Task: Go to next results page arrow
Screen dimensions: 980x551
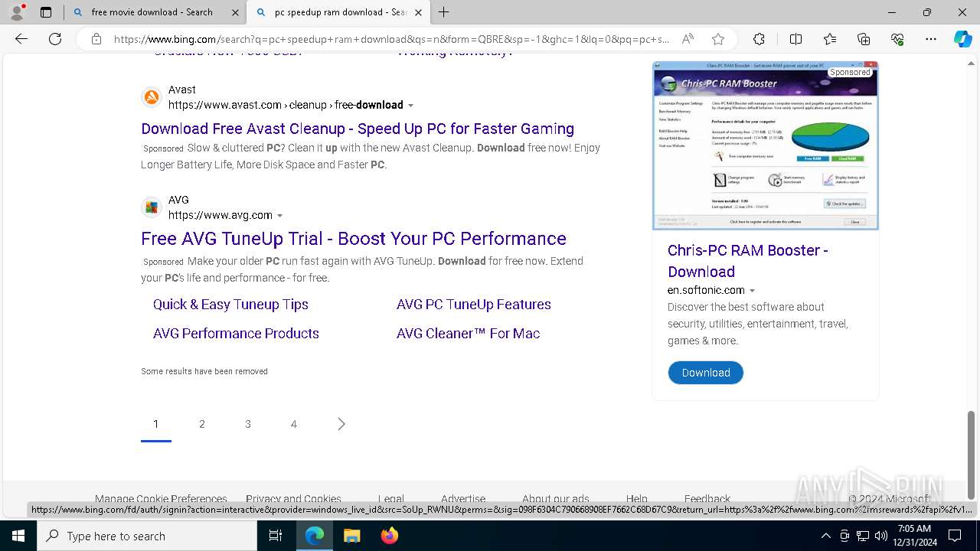Action: tap(341, 424)
